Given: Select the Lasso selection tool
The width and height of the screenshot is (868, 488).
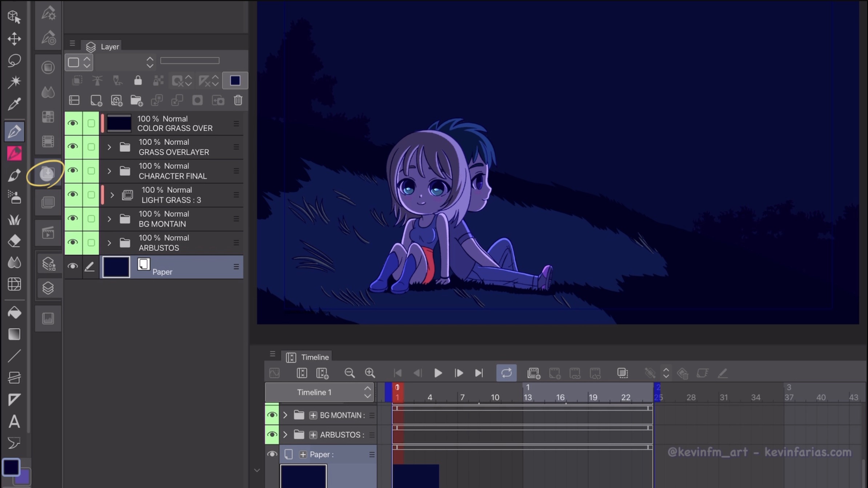Looking at the screenshot, I should coord(14,60).
